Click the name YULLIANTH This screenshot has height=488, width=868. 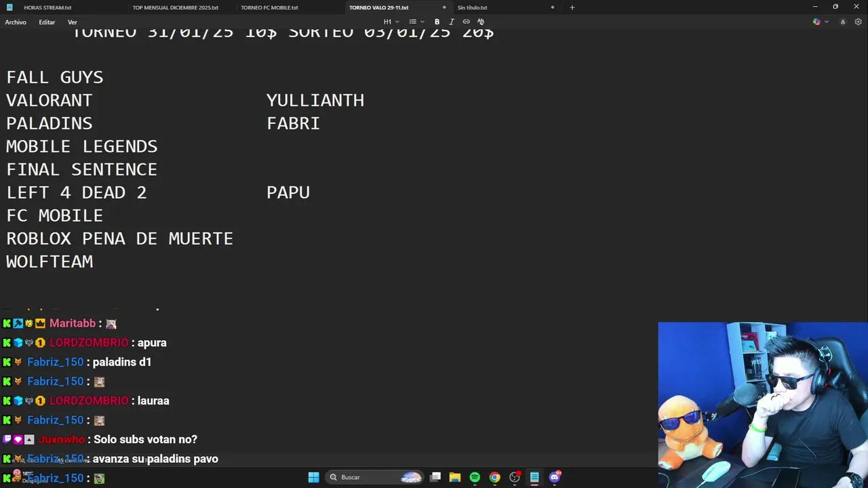click(x=315, y=100)
